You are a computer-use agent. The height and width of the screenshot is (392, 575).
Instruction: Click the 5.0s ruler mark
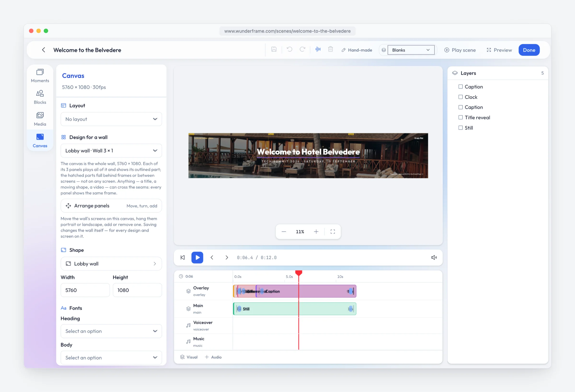point(289,277)
